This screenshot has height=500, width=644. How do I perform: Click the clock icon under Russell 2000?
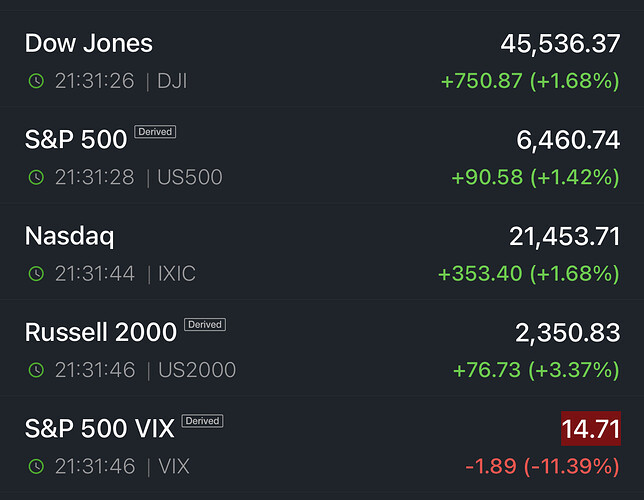[x=36, y=370]
